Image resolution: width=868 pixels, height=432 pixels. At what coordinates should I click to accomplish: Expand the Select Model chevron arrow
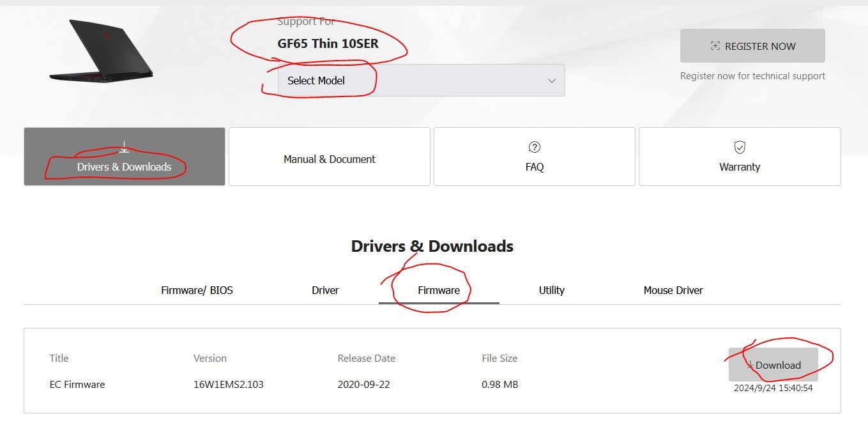click(552, 81)
